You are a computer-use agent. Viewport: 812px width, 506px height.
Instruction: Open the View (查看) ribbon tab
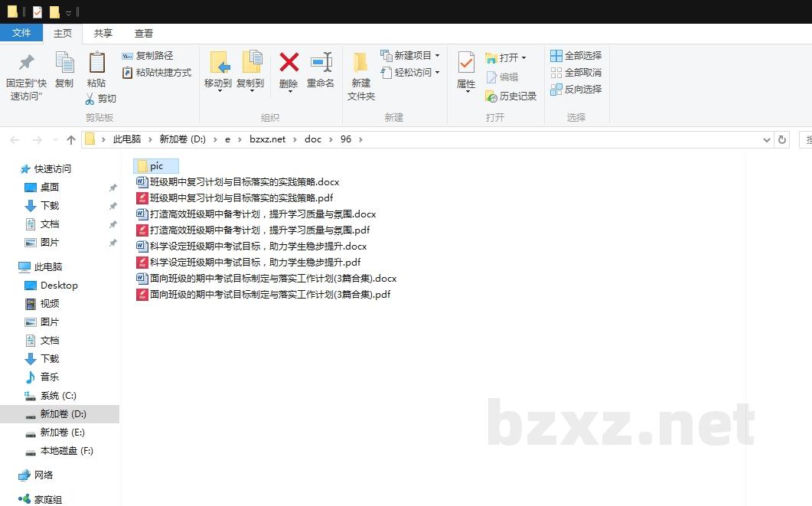click(144, 34)
